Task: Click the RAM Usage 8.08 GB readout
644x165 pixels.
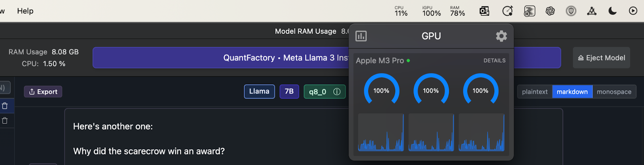Action: (x=43, y=52)
